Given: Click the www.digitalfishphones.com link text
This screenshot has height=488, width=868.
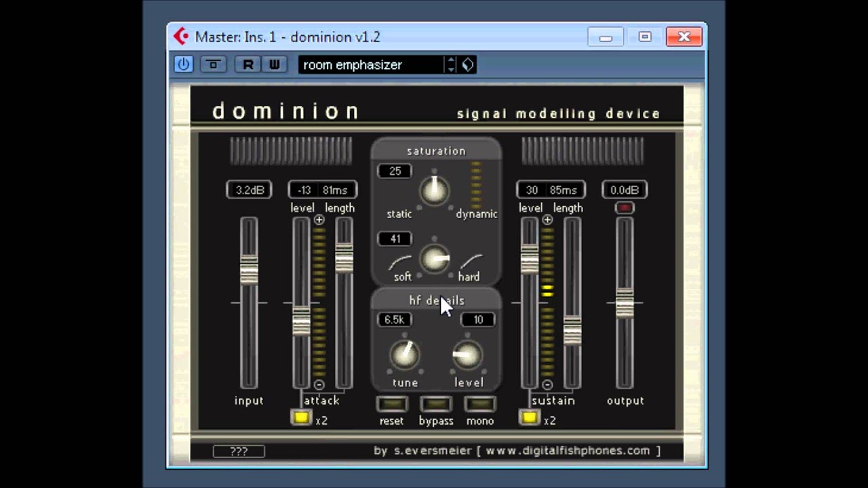Looking at the screenshot, I should click(x=568, y=451).
